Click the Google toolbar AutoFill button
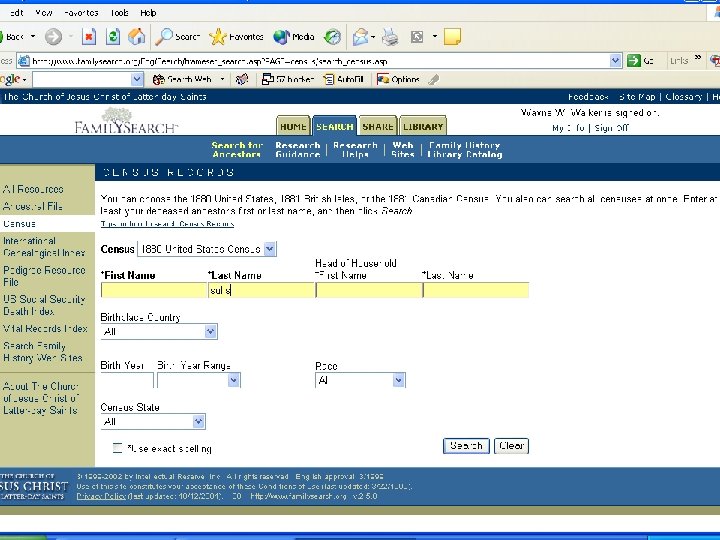 coord(343,79)
